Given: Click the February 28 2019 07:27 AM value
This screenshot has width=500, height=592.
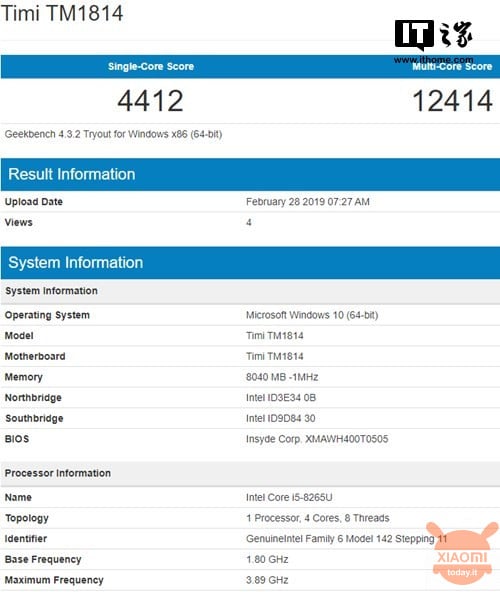Looking at the screenshot, I should pos(308,202).
